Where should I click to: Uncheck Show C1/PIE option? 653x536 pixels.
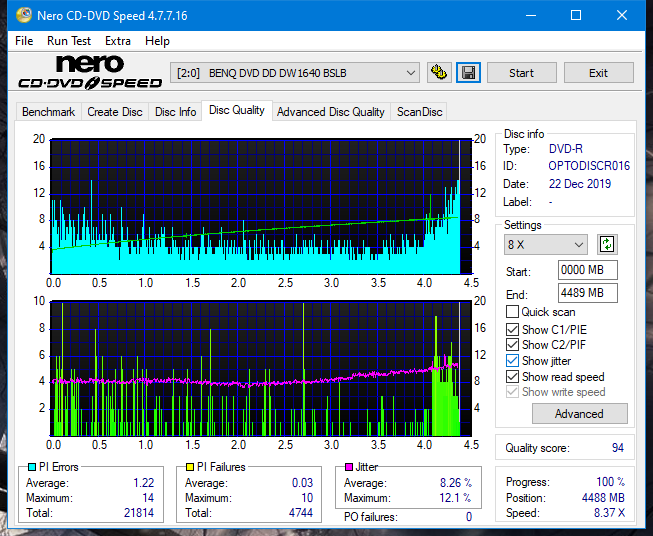click(512, 329)
